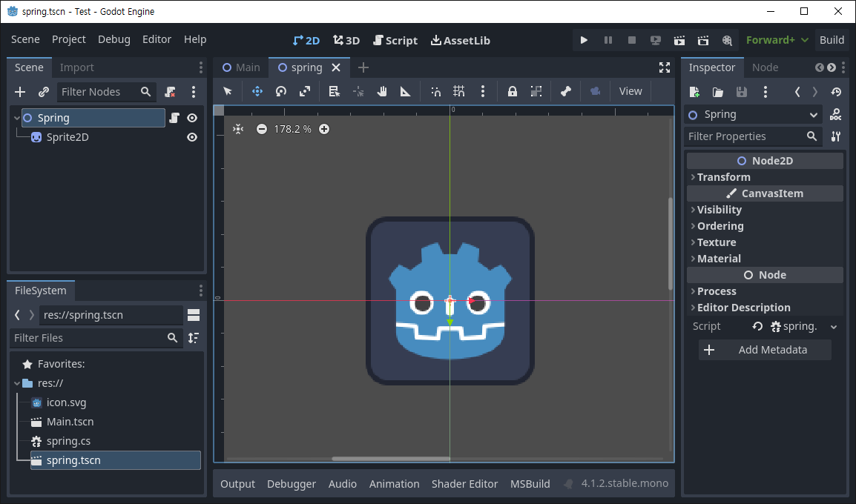Open the Inspector object history
The image size is (856, 504).
click(836, 92)
